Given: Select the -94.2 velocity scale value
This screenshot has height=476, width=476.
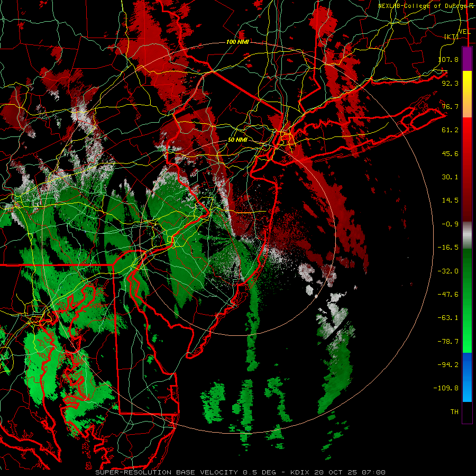Looking at the screenshot, I should click(448, 365).
